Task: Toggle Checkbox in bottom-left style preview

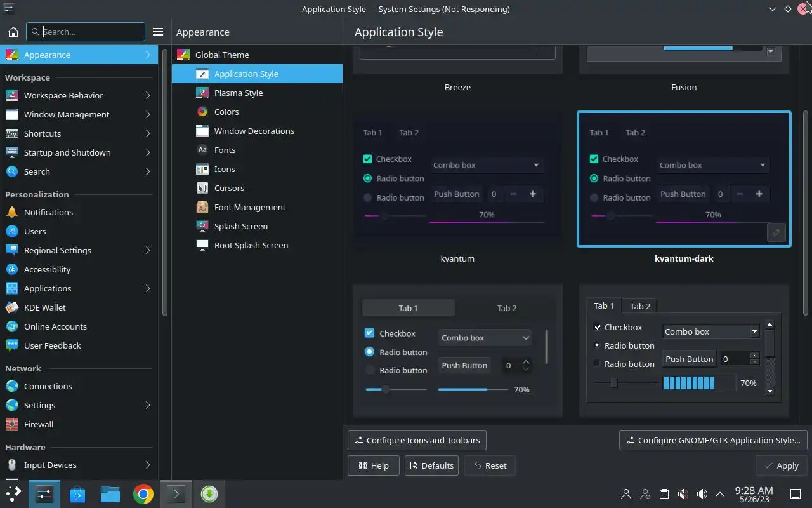Action: point(369,333)
